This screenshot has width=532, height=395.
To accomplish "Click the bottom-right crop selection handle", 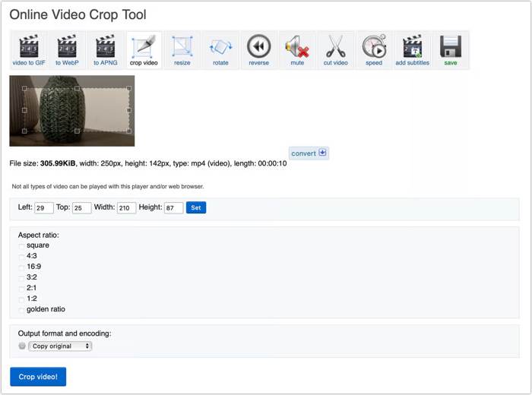I will [x=129, y=131].
